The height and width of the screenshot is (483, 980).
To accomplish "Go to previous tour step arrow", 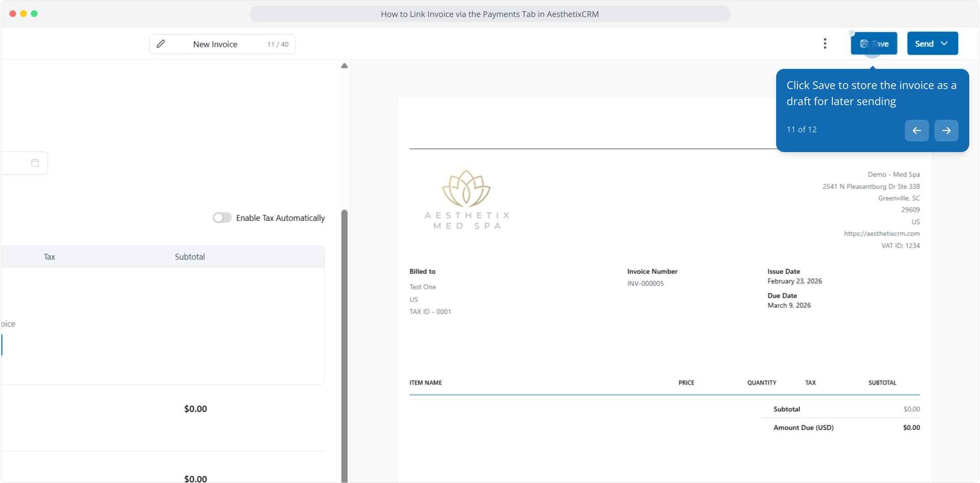I will (917, 130).
